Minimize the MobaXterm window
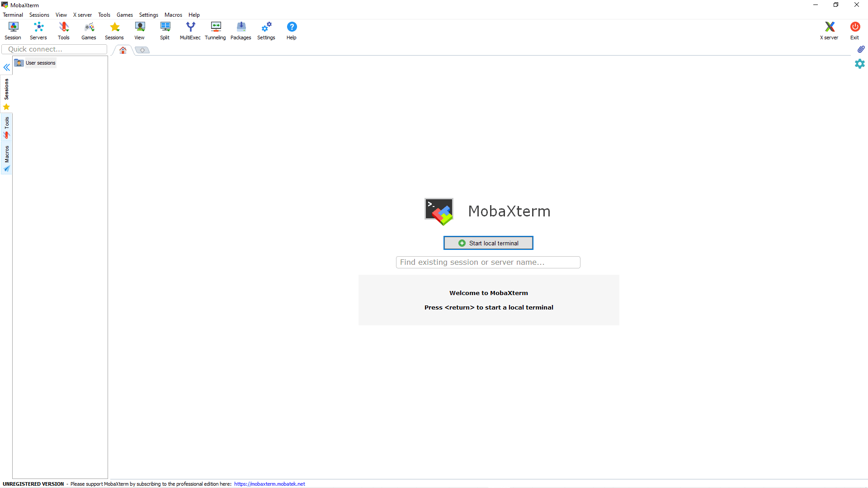The height and width of the screenshot is (488, 868). [816, 5]
